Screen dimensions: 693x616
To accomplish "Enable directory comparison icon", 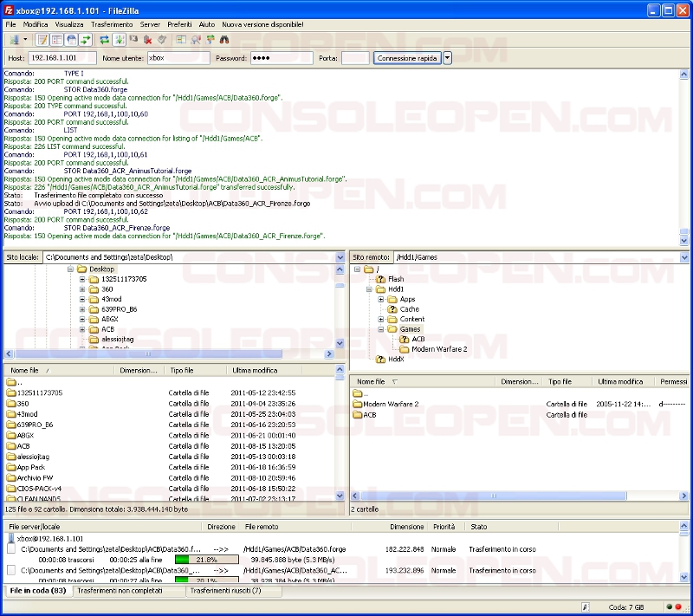I will (196, 40).
